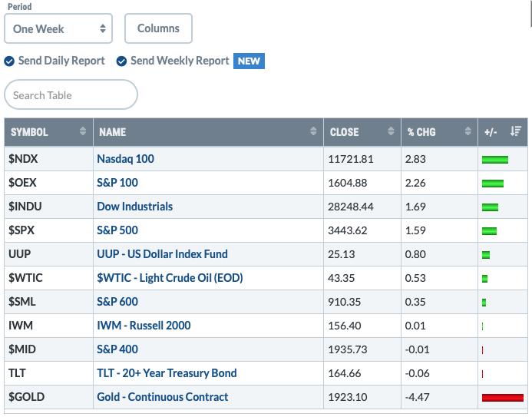Click the red bar in the $GOLD row
This screenshot has width=532, height=417.
tap(503, 397)
